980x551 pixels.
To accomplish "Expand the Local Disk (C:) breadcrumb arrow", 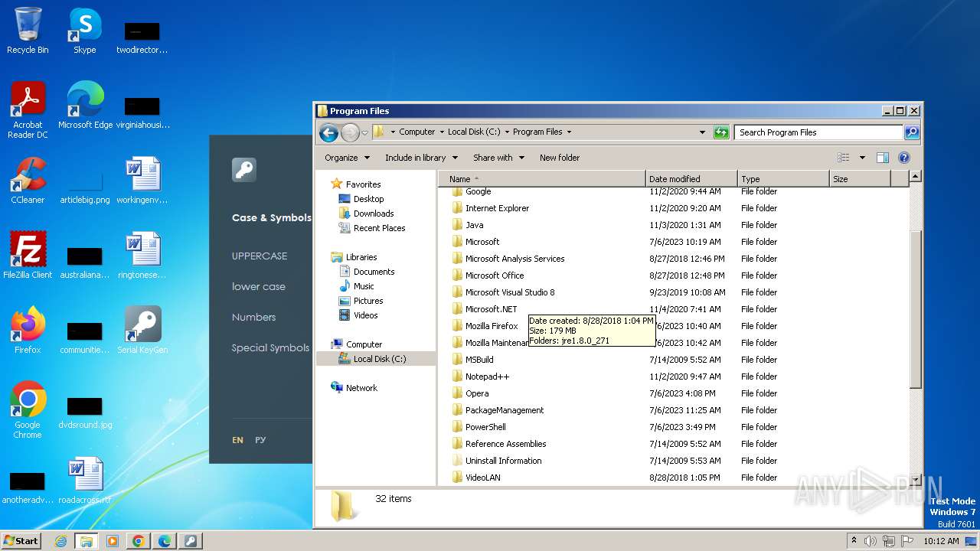I will tap(507, 132).
